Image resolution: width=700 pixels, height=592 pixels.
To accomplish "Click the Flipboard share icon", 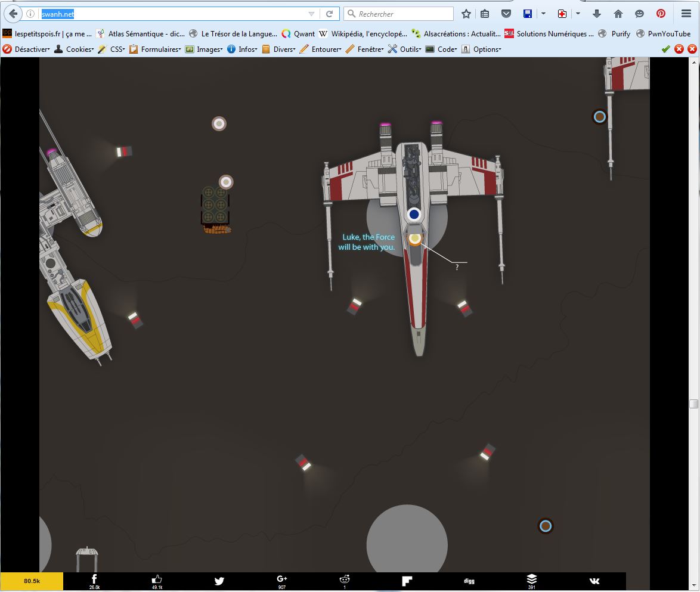I will (x=407, y=581).
